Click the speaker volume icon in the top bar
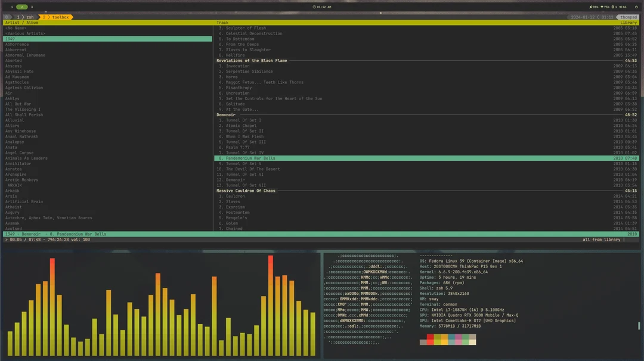644x361 pixels. click(621, 7)
